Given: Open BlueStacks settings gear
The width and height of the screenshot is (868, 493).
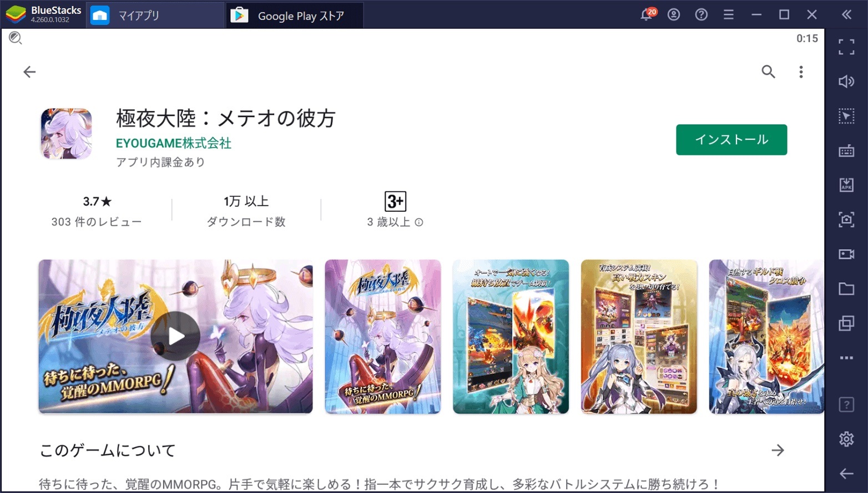Looking at the screenshot, I should pos(846,439).
